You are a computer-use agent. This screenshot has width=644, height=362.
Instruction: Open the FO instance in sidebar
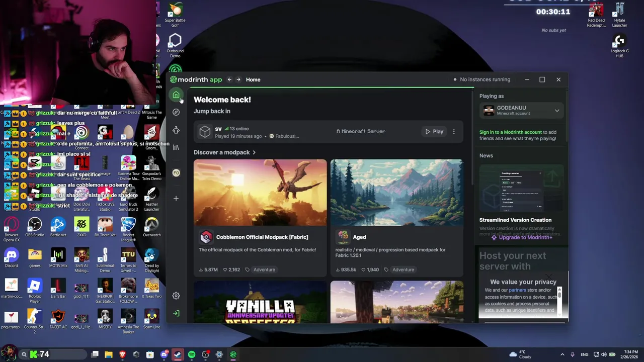(176, 173)
